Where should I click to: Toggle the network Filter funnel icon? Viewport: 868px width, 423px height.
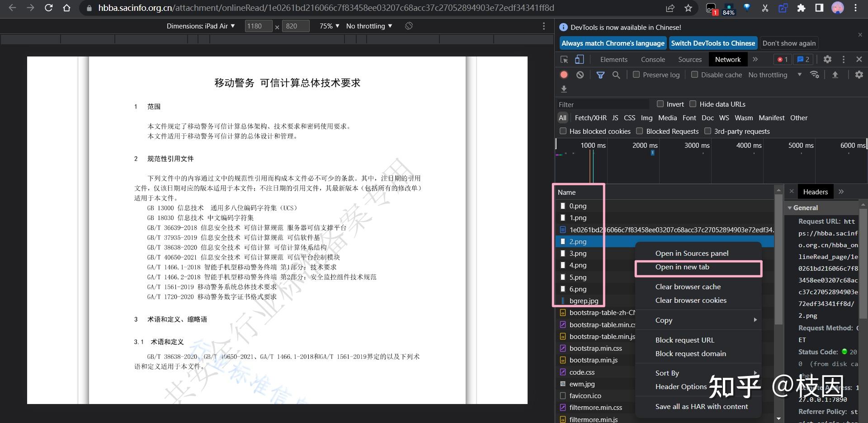pyautogui.click(x=600, y=75)
